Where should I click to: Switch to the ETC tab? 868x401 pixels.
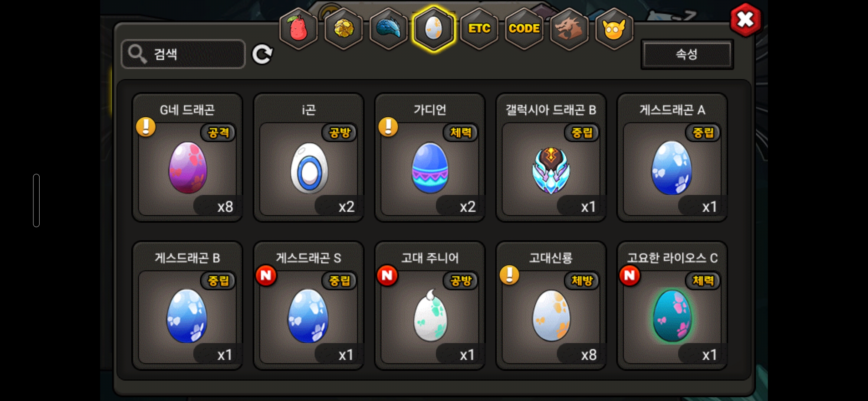479,29
